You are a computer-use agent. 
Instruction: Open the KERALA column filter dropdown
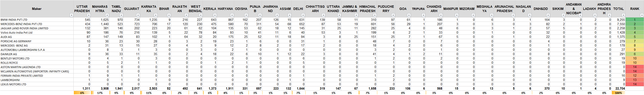coord(215,15)
